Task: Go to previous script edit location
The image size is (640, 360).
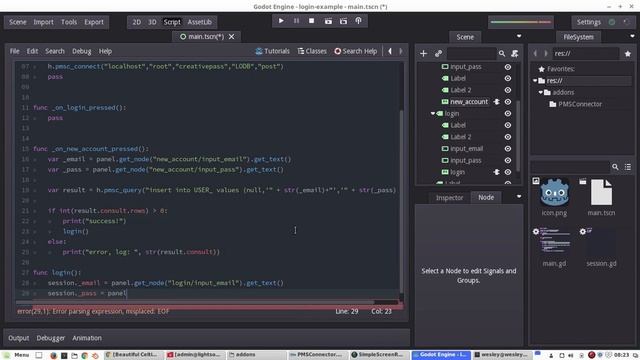Action: (x=390, y=51)
